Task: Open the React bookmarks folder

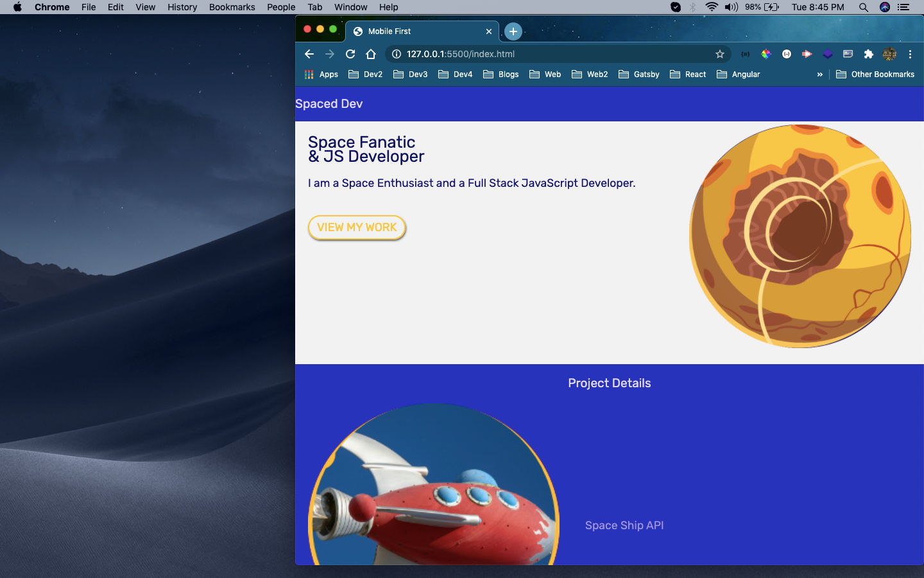Action: (688, 74)
